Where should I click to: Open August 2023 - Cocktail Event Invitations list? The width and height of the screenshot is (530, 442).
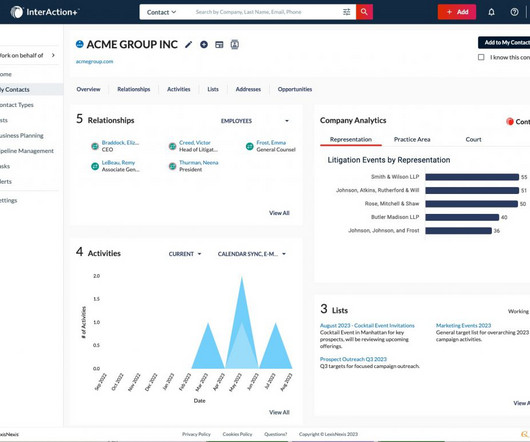point(367,325)
